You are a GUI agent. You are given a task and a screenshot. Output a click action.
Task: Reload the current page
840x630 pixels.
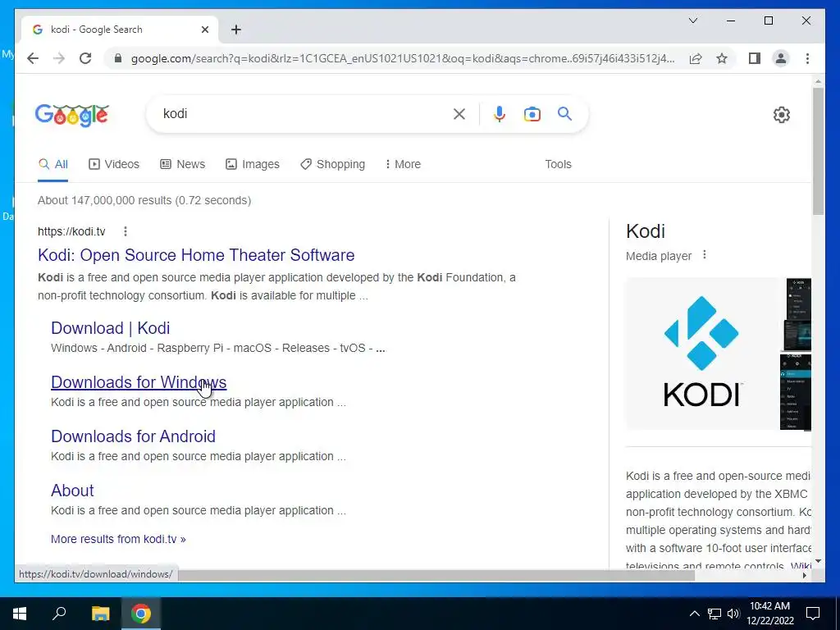(x=85, y=58)
